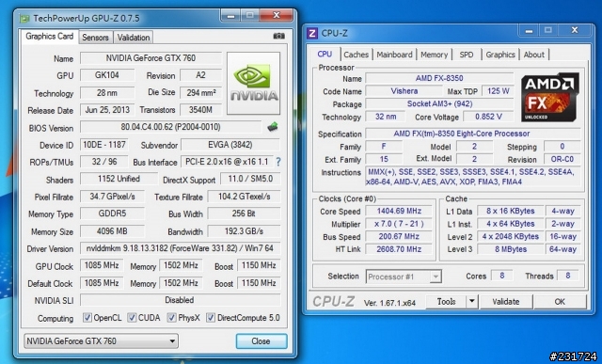Image resolution: width=602 pixels, height=364 pixels.
Task: Close the CPU-Z window
Action: pyautogui.click(x=575, y=30)
